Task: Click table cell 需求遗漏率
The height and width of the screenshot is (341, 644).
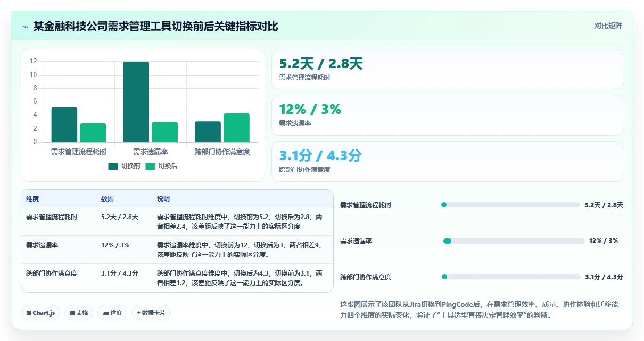Action: click(42, 245)
